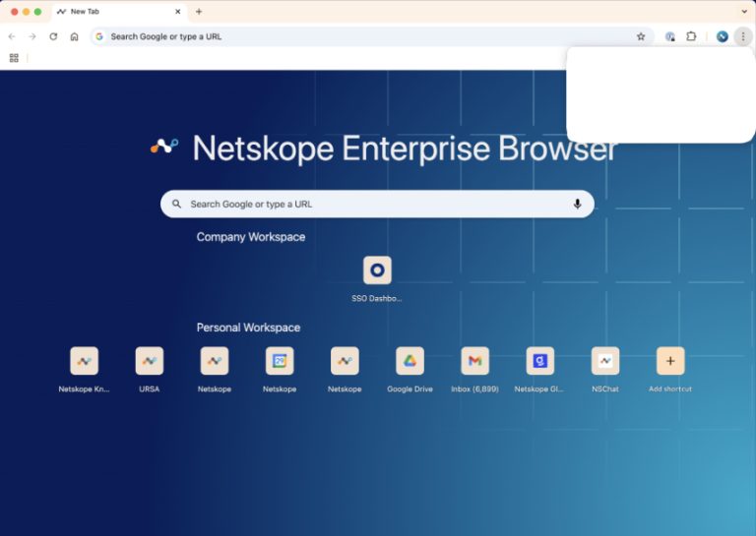Open the three-dot browser menu
This screenshot has height=536, width=756.
coord(743,36)
